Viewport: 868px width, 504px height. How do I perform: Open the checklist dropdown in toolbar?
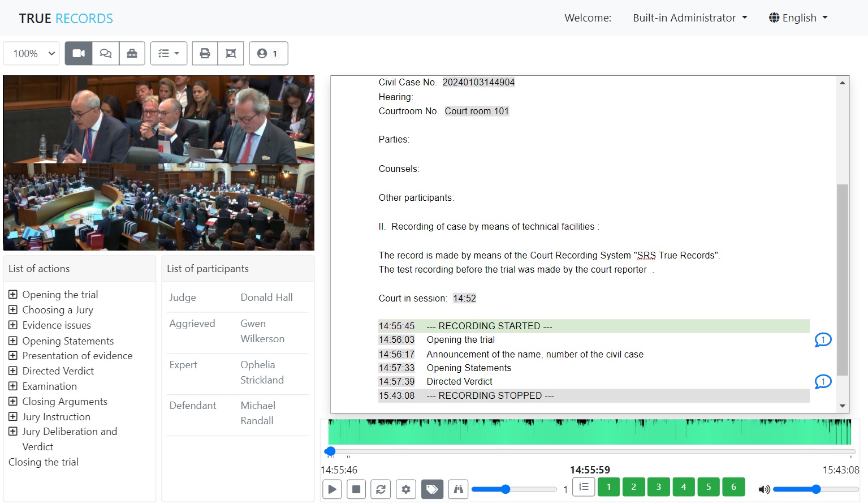(x=169, y=53)
